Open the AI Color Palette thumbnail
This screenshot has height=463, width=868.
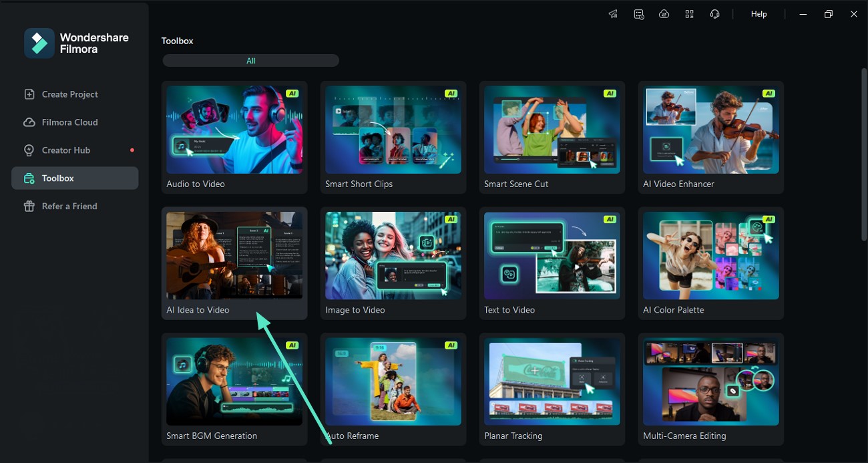coord(711,255)
